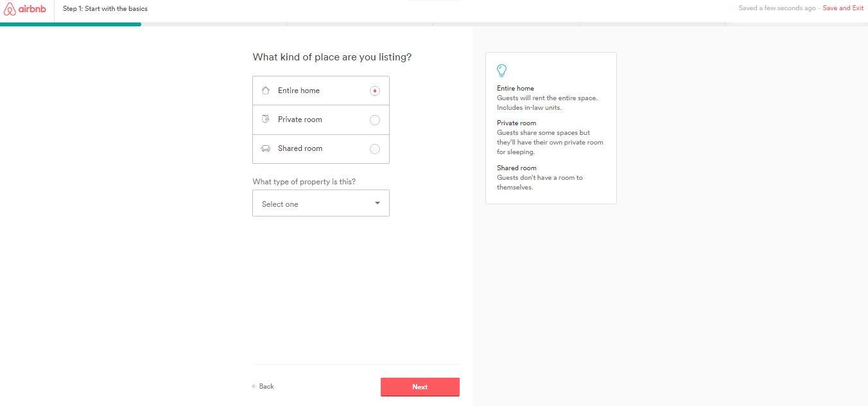Click the dropdown caret arrow for property type
Image resolution: width=868 pixels, height=406 pixels.
point(378,203)
